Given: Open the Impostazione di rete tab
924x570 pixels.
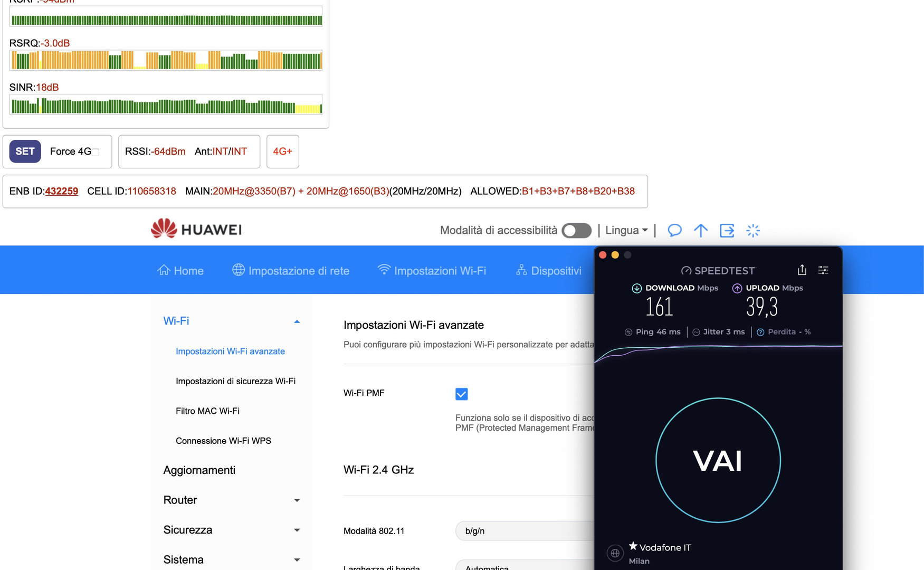Looking at the screenshot, I should pos(291,270).
